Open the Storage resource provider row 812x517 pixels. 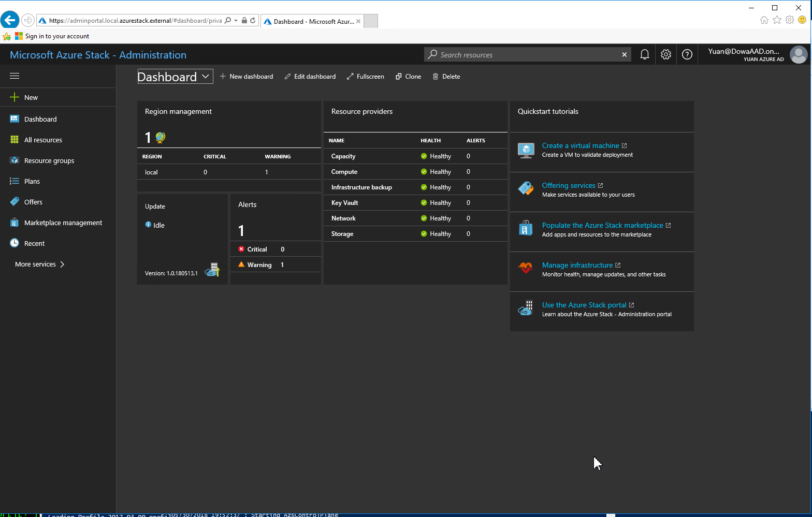click(415, 234)
